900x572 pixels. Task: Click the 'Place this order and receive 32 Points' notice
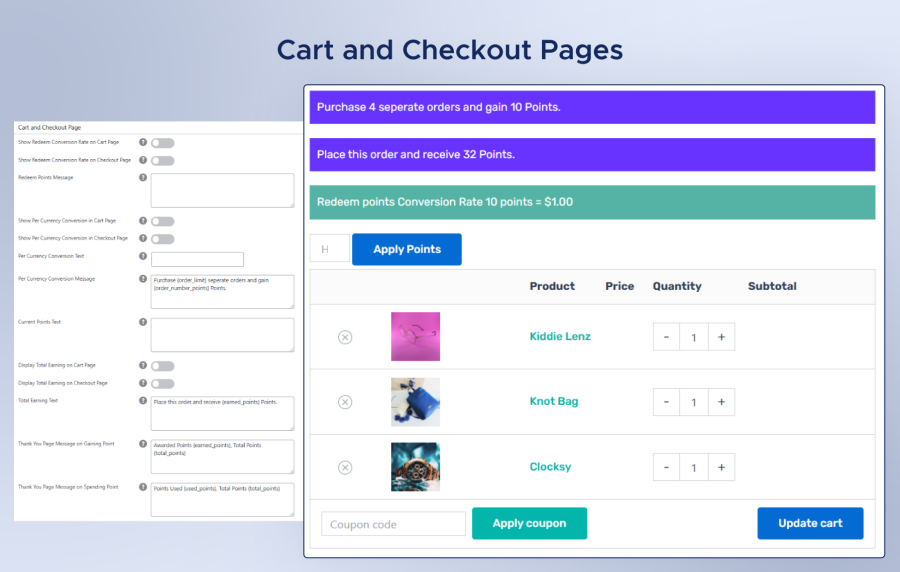click(592, 155)
